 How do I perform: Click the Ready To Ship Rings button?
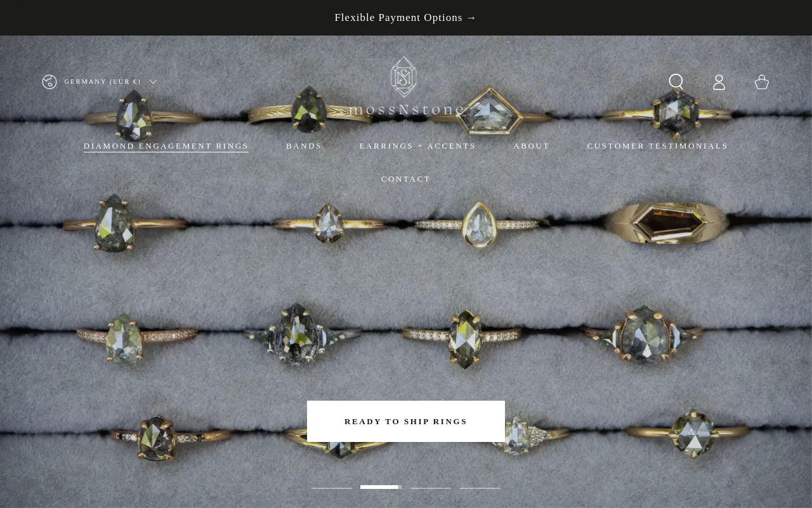(406, 421)
